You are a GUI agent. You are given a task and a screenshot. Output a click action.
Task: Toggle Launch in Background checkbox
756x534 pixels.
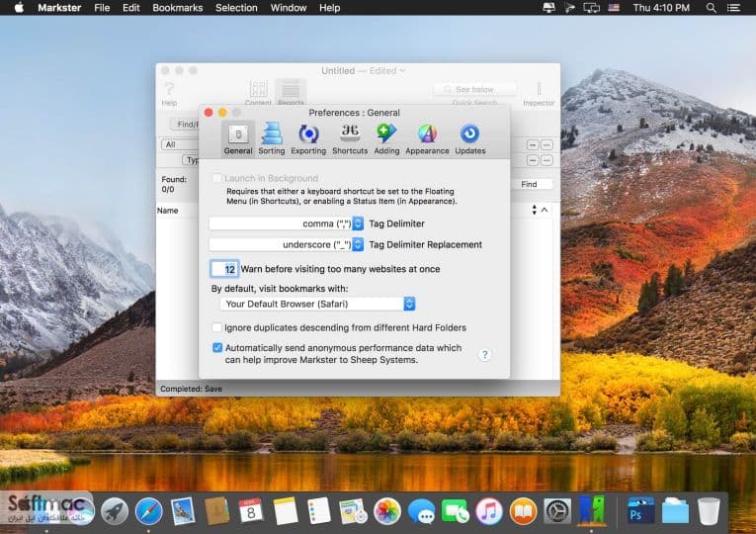pos(217,178)
